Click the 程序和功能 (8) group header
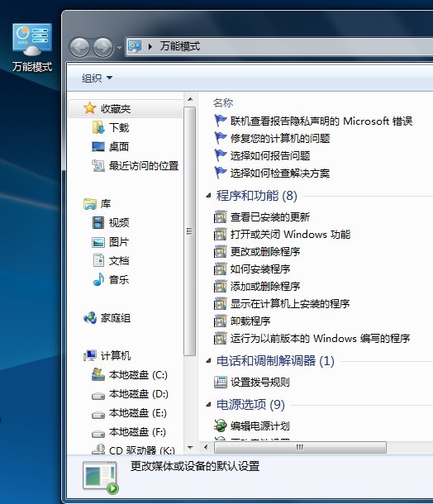 coord(256,196)
